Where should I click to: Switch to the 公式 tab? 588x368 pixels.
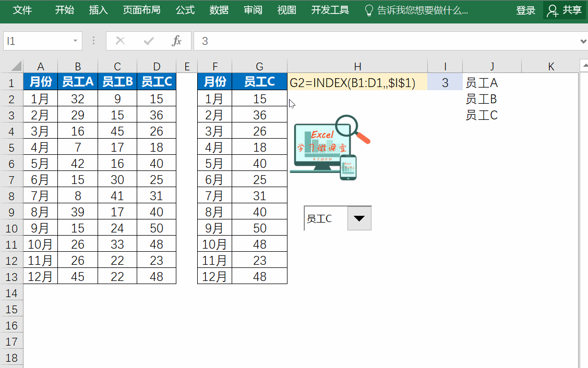185,10
